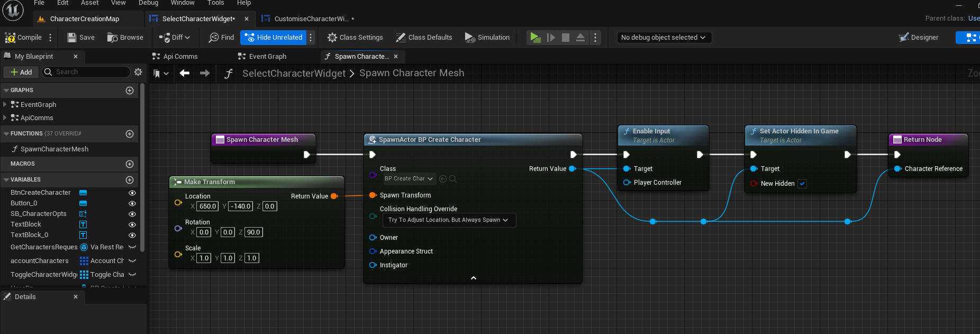Open the debug object selection dropdown
Image resolution: width=980 pixels, height=334 pixels.
(664, 38)
